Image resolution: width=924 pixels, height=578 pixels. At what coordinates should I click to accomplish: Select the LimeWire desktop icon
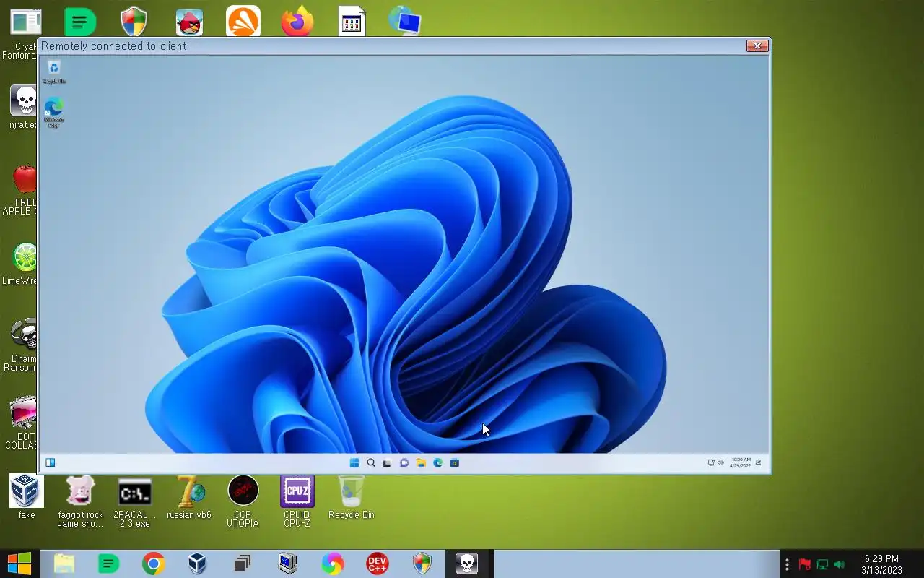click(x=20, y=264)
